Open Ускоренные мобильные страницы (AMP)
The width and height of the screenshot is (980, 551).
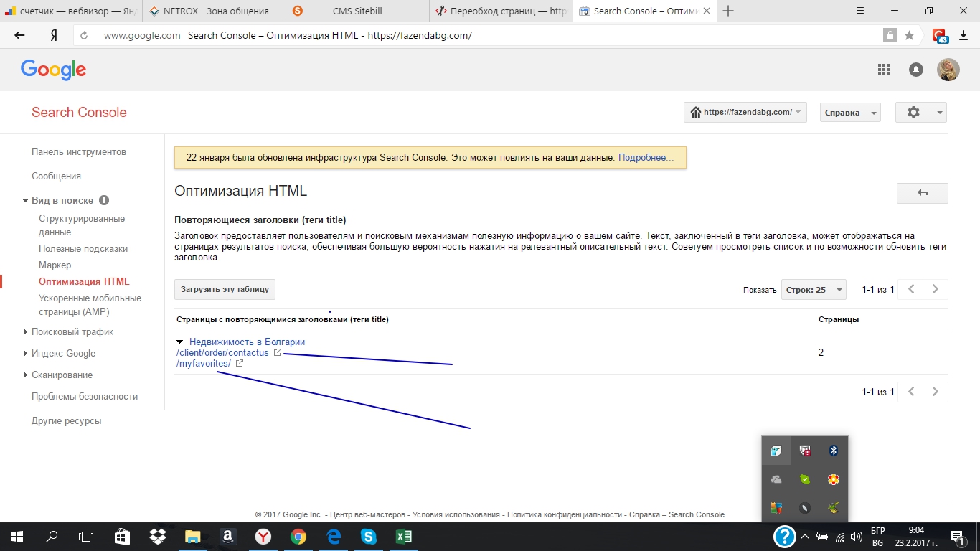pos(90,305)
